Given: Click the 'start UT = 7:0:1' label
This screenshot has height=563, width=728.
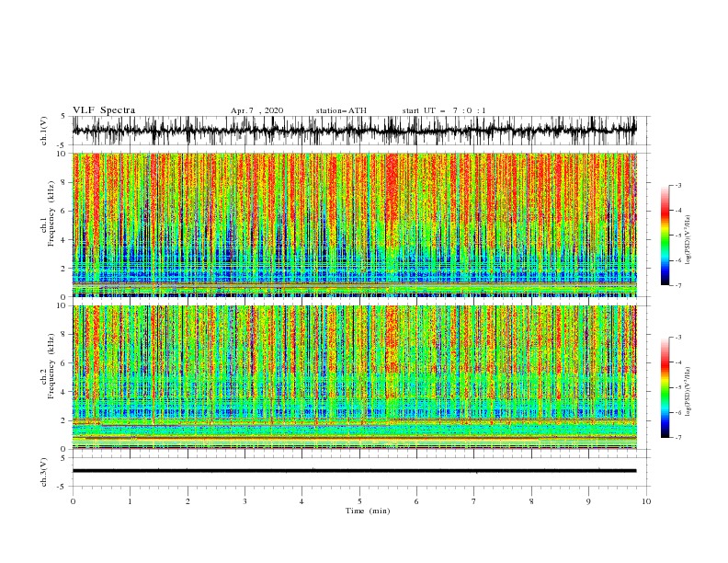Looking at the screenshot, I should [444, 110].
